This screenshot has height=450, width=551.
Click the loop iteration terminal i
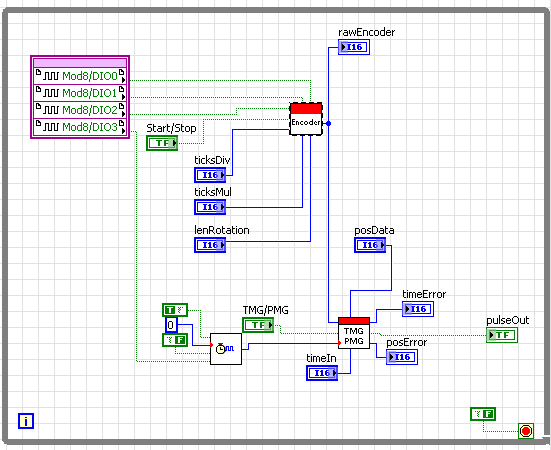[26, 421]
